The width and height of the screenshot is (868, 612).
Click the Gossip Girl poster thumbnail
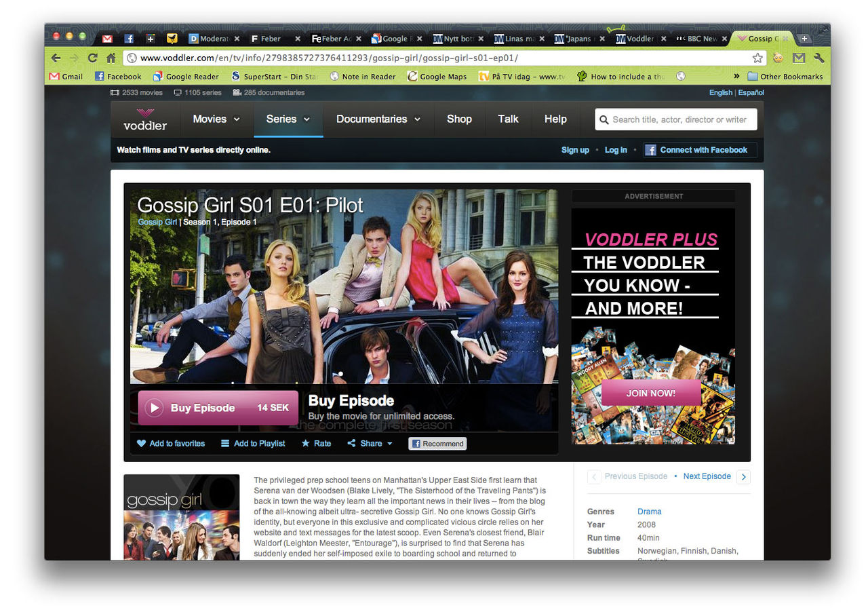point(182,517)
